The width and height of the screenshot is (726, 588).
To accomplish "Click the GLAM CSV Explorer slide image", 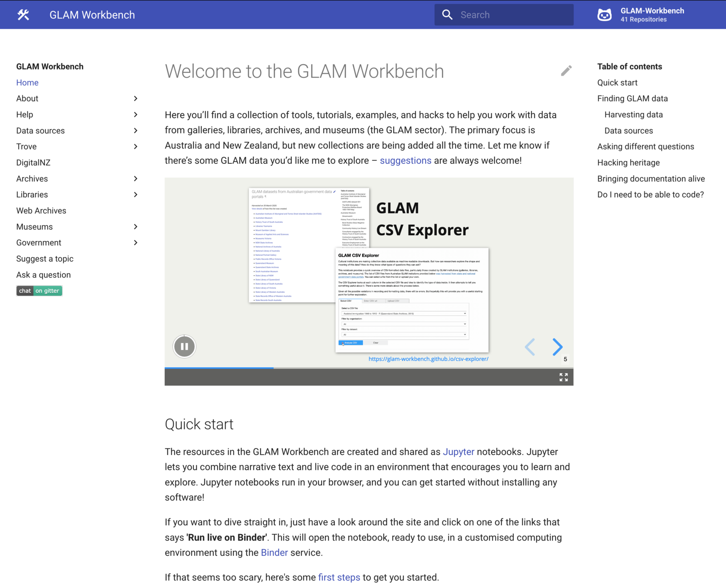I will (369, 272).
